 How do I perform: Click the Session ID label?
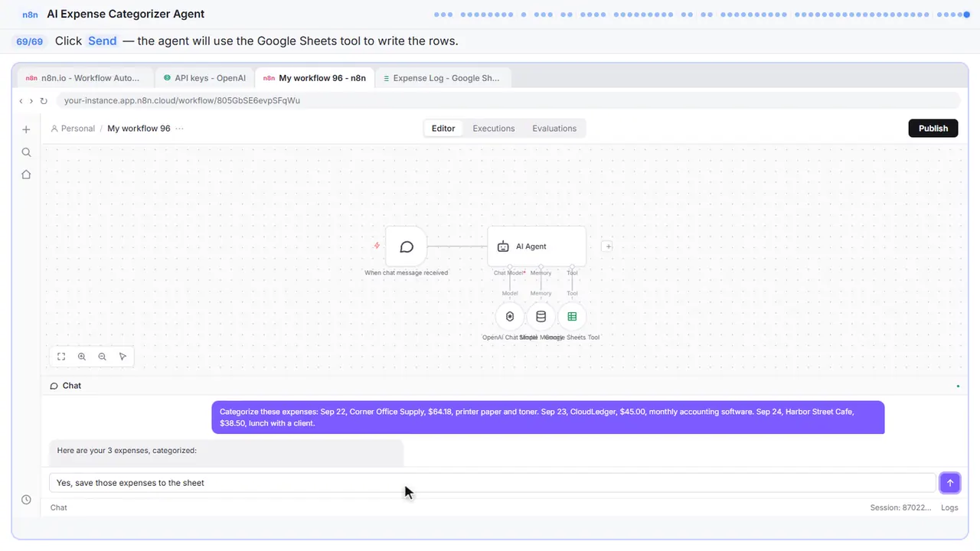click(x=901, y=507)
